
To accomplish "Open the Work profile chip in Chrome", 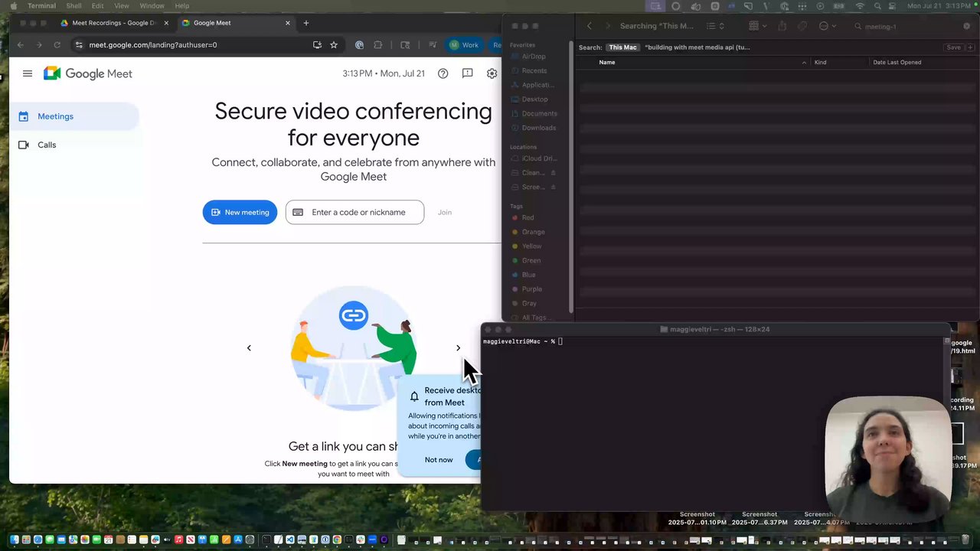I will [x=464, y=45].
